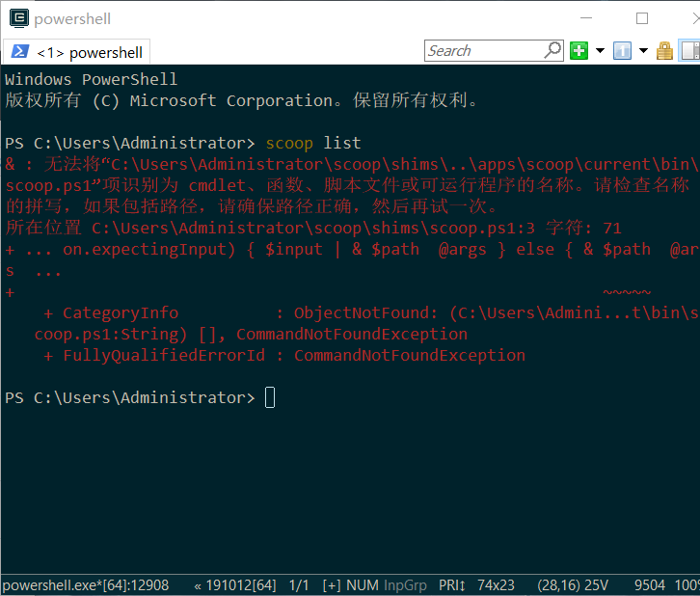Screen dimensions: 700x596
Task: Click the active console number icon
Action: tap(622, 50)
